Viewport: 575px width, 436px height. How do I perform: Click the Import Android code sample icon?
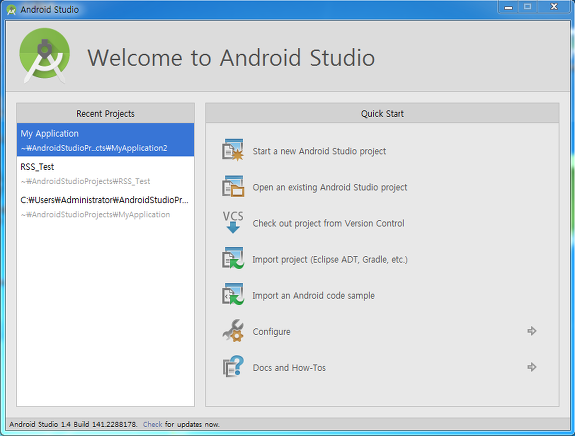point(232,294)
